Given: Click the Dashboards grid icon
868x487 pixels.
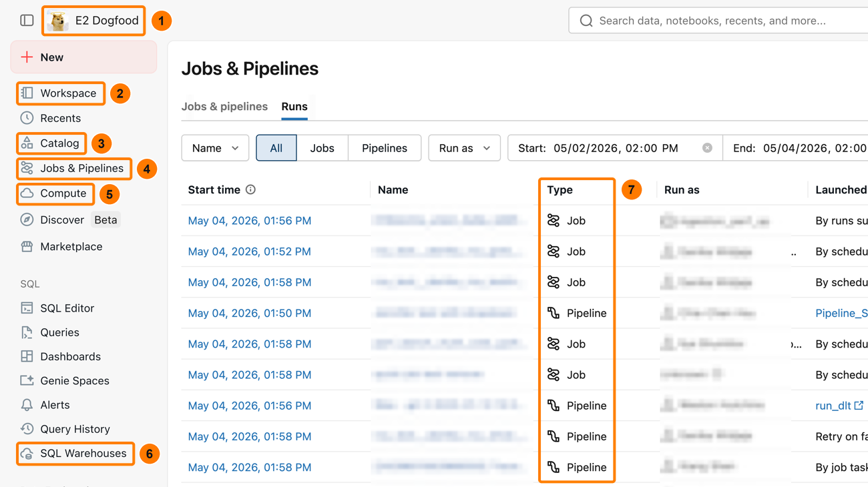Looking at the screenshot, I should tap(27, 356).
